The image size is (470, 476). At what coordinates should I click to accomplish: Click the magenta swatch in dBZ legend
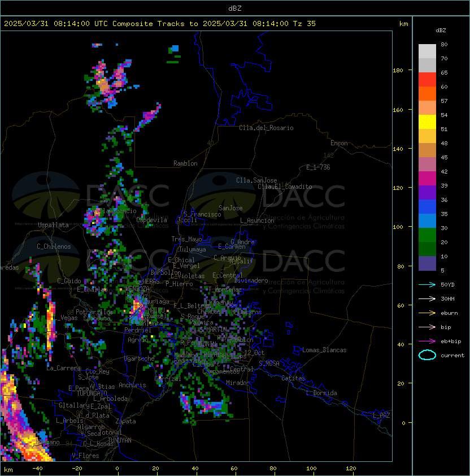coord(427,179)
